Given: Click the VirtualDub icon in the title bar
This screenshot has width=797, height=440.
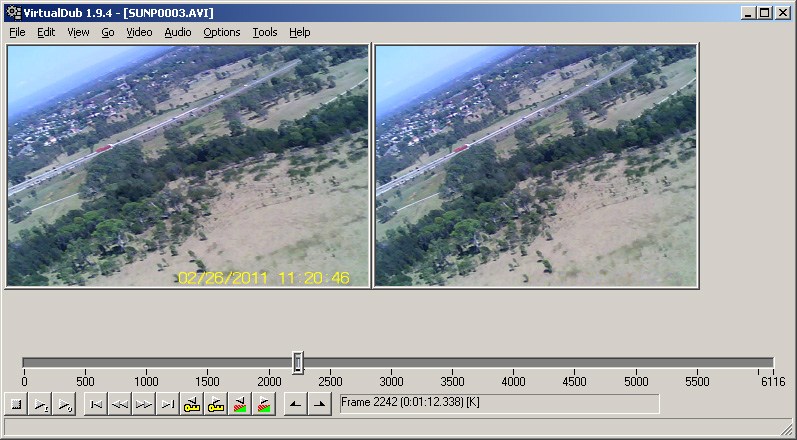Looking at the screenshot, I should (x=13, y=13).
